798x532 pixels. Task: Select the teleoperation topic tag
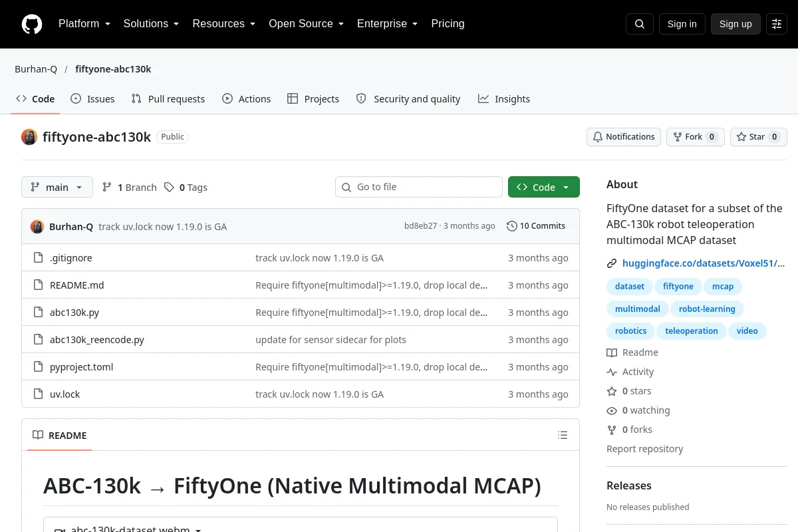[692, 331]
